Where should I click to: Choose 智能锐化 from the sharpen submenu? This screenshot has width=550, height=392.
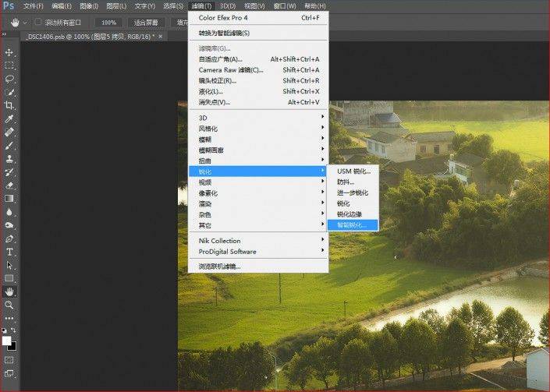(x=356, y=224)
